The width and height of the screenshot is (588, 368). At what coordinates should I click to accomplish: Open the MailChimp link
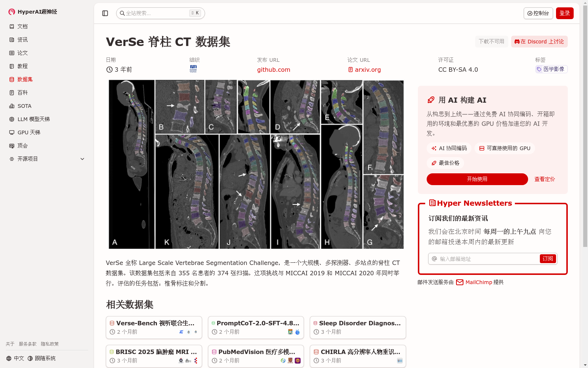point(474,282)
